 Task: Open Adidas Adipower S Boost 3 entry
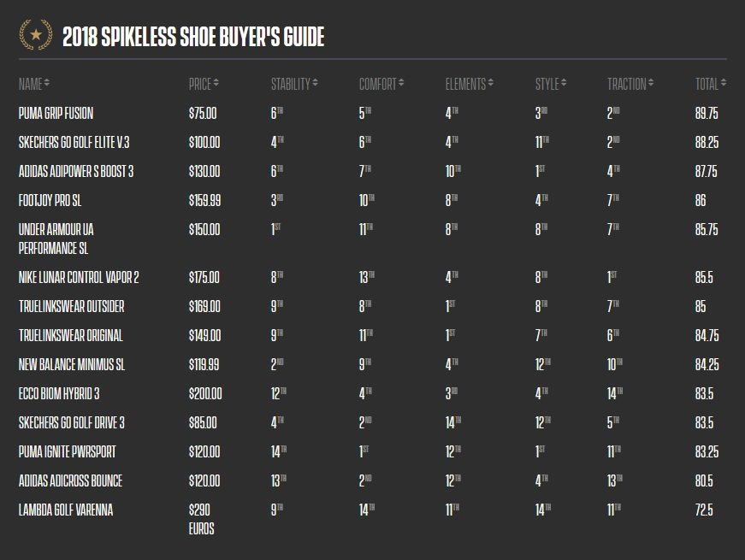(x=76, y=172)
